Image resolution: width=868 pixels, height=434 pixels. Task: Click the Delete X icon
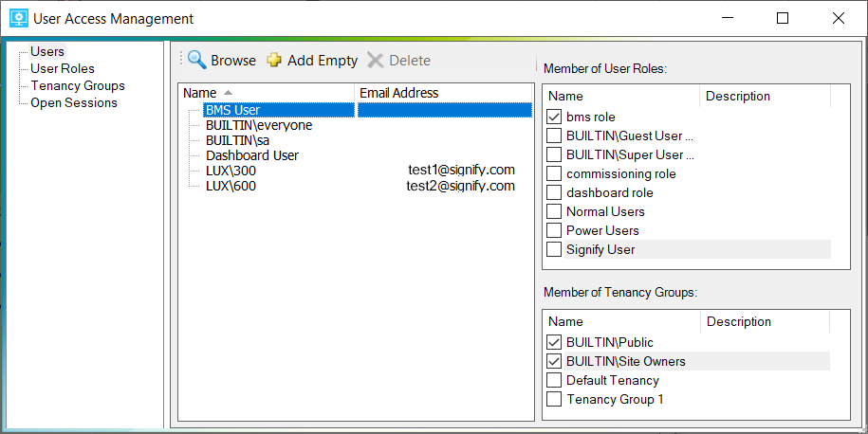(x=376, y=61)
